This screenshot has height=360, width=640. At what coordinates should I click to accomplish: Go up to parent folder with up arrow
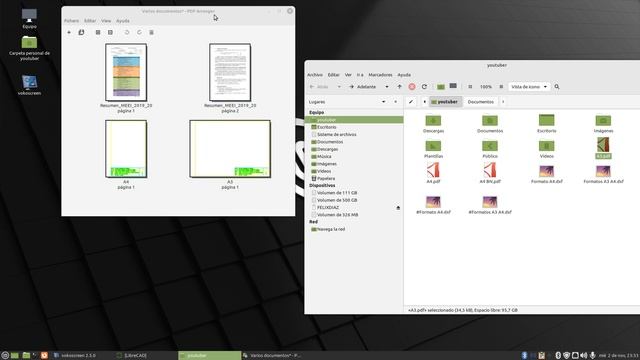click(x=400, y=87)
